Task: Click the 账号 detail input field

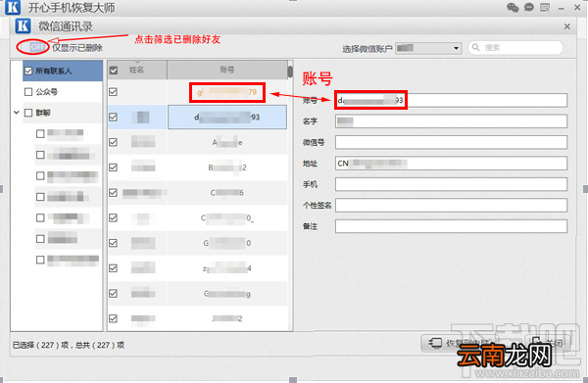Action: 451,100
